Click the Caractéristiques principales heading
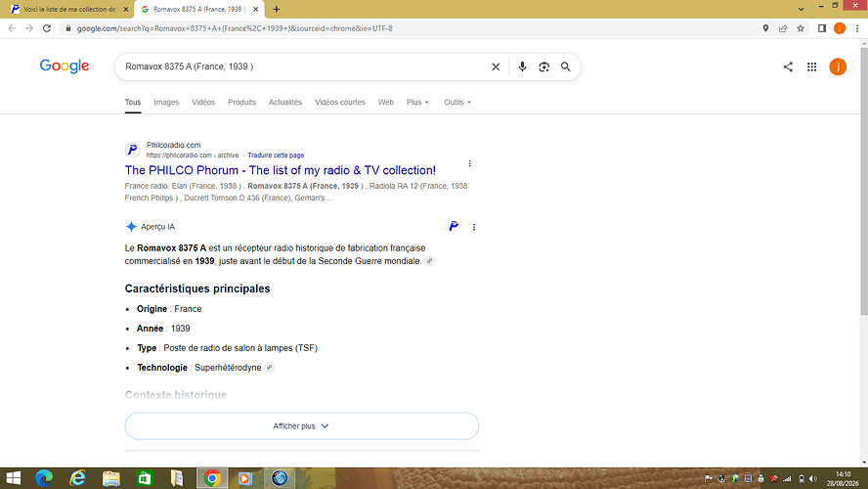The height and width of the screenshot is (489, 868). (x=197, y=289)
